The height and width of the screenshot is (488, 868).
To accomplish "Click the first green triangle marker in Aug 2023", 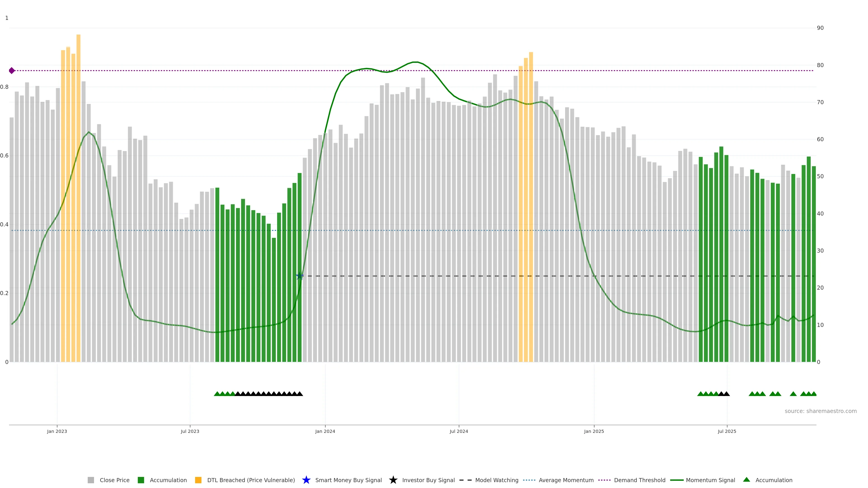I will point(217,394).
